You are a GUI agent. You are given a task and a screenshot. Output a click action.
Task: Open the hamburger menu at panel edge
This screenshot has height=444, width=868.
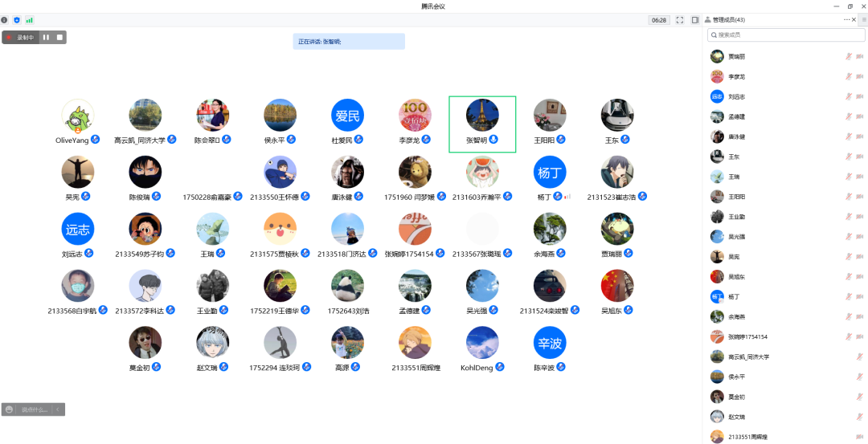863,19
